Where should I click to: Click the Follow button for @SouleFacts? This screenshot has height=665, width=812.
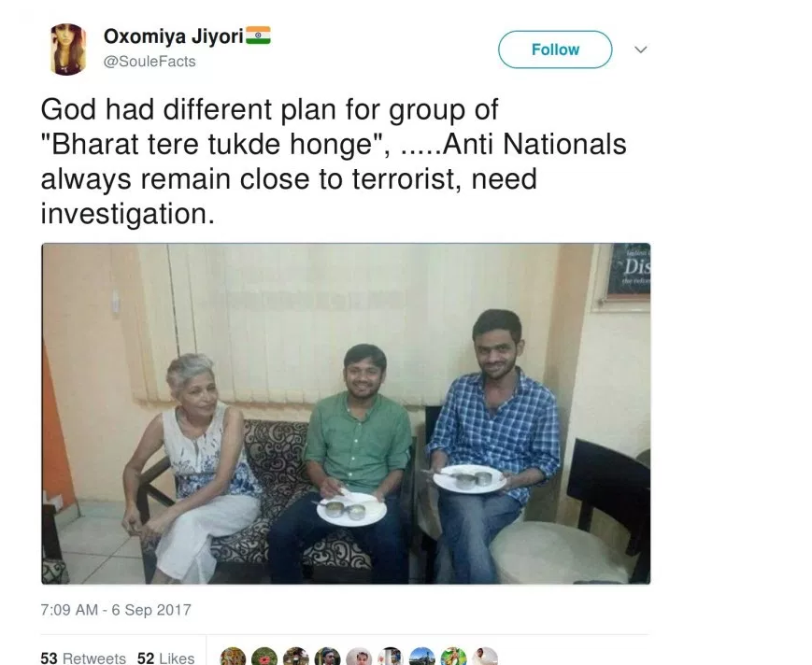point(554,50)
